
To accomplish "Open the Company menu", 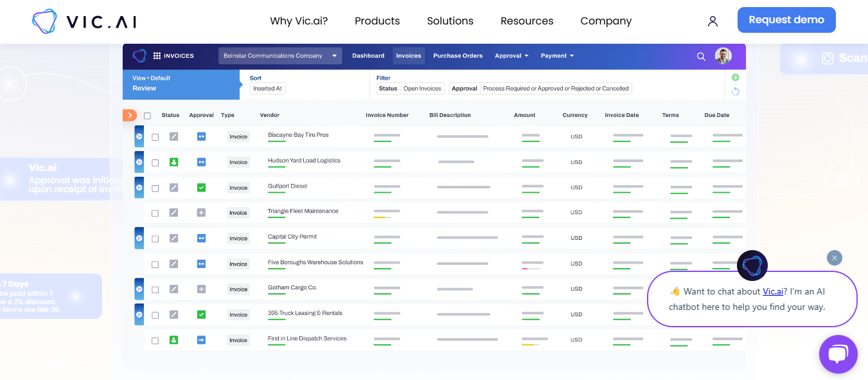I will [x=606, y=21].
